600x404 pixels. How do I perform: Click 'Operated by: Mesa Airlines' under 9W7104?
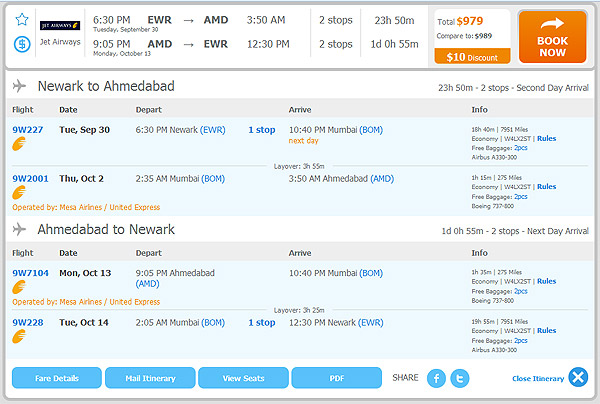pos(86,302)
